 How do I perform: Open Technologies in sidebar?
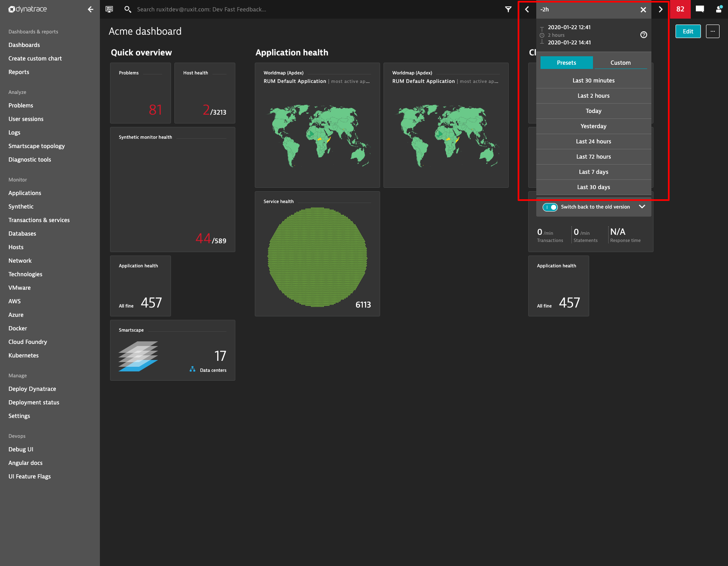pos(25,274)
